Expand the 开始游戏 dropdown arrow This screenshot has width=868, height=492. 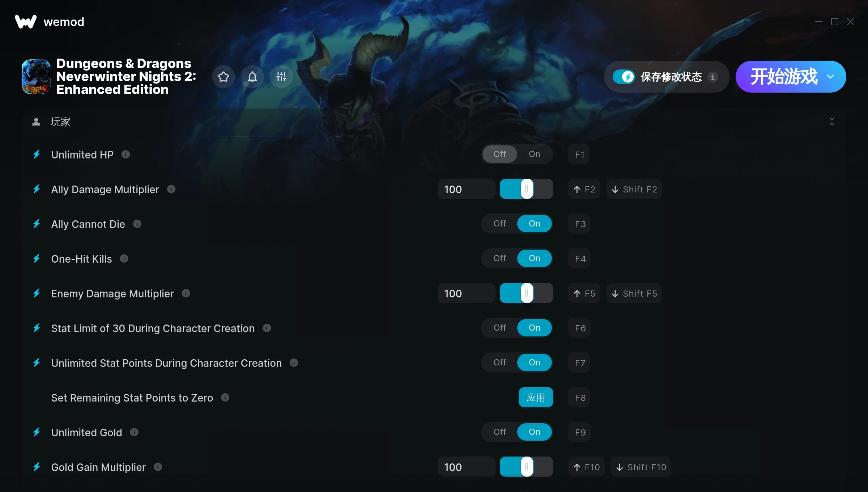830,77
